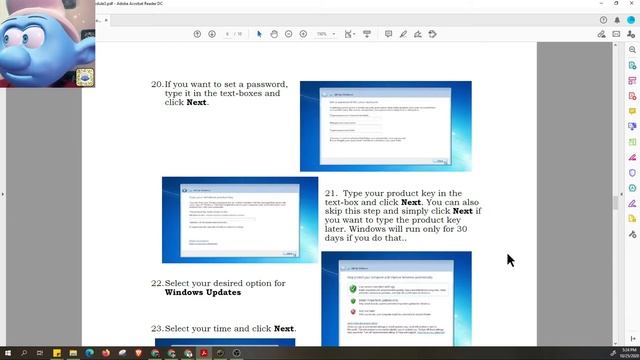Click the taskbar clock

[629, 353]
